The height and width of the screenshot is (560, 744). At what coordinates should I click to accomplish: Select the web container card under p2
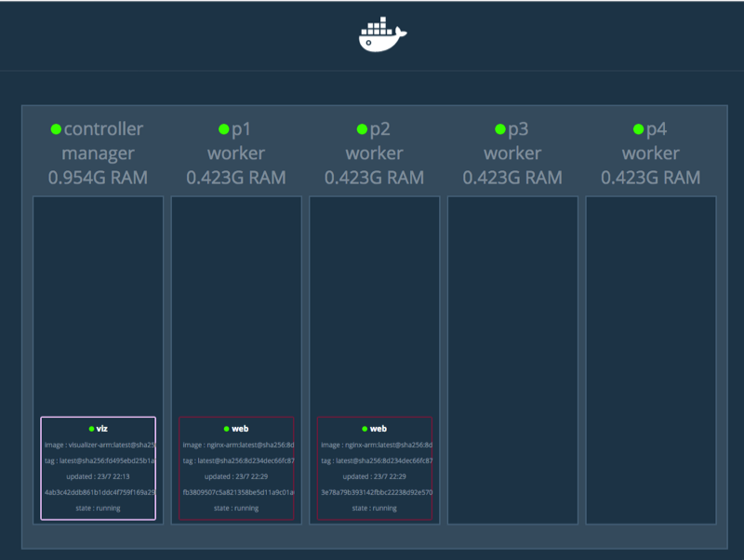coord(375,468)
